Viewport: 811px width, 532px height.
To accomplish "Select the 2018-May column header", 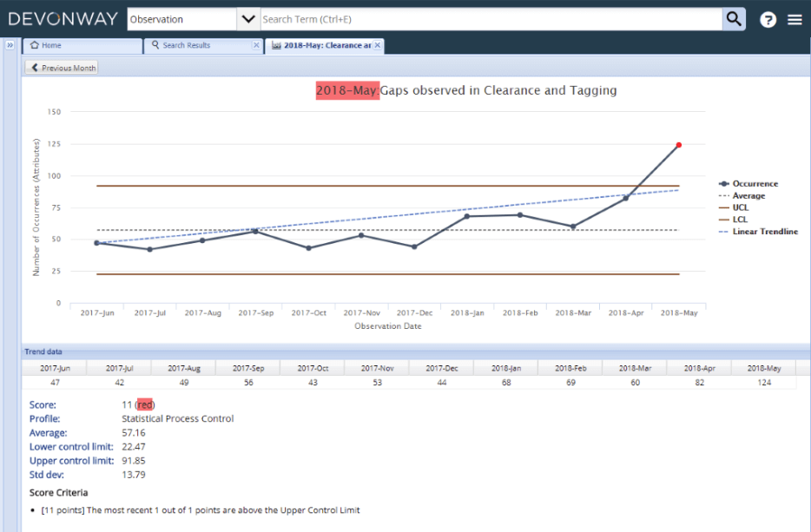I will point(764,368).
